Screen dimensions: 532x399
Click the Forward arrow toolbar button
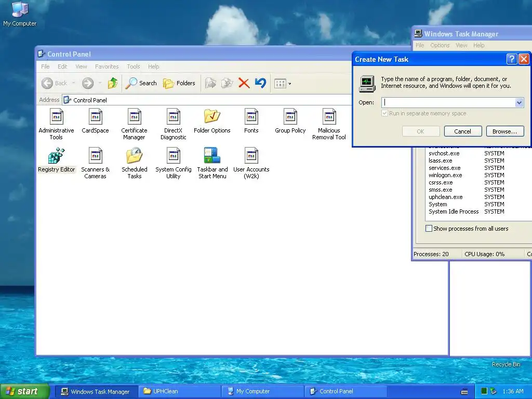tap(88, 83)
